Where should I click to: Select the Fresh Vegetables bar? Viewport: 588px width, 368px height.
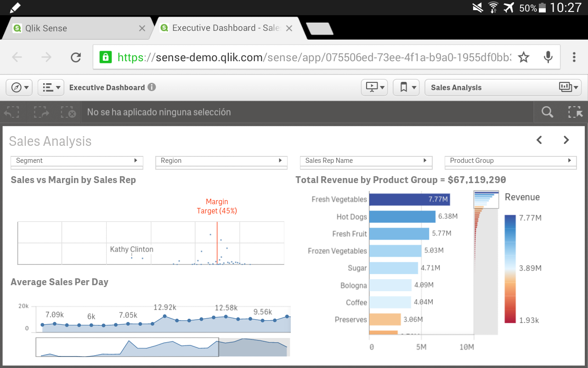(409, 199)
